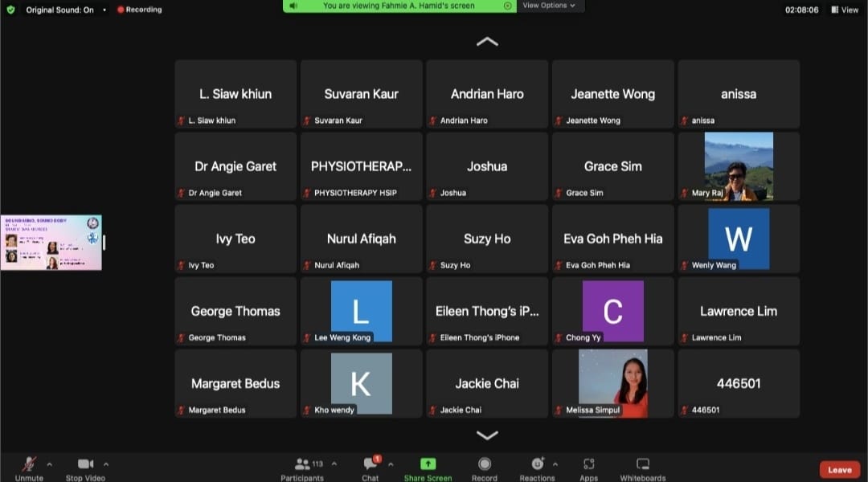Select the shared screen thumbnail

pos(51,243)
